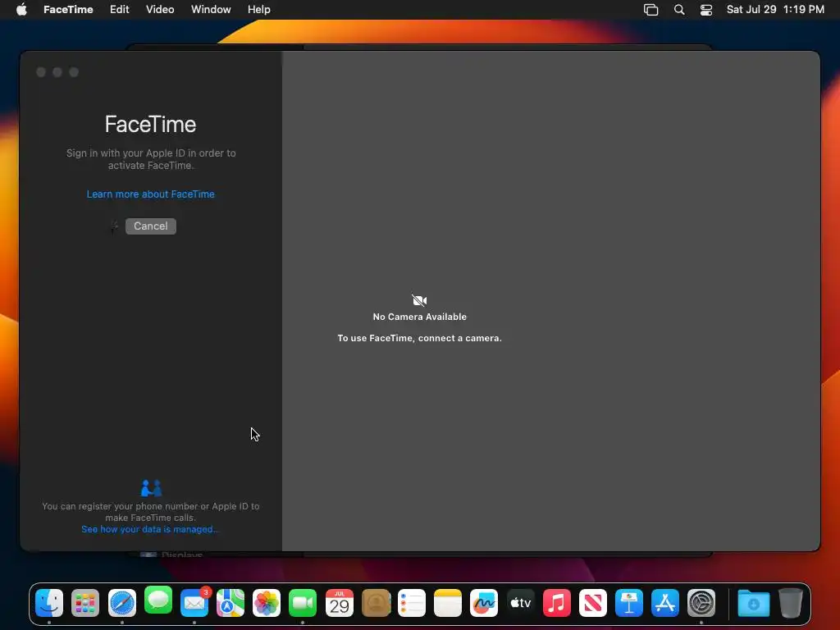Screen dimensions: 840x630
Task: Cancel the FaceTime sign-in
Action: (151, 226)
